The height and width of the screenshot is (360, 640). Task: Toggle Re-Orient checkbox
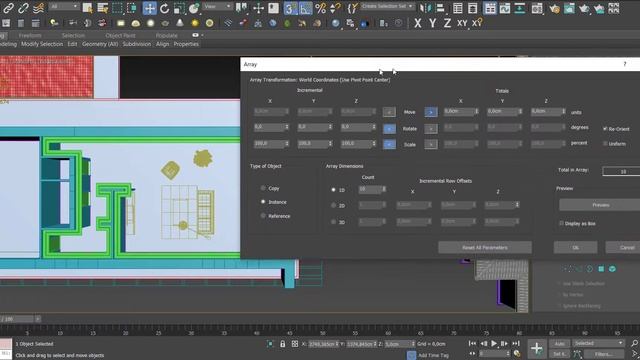click(616, 129)
